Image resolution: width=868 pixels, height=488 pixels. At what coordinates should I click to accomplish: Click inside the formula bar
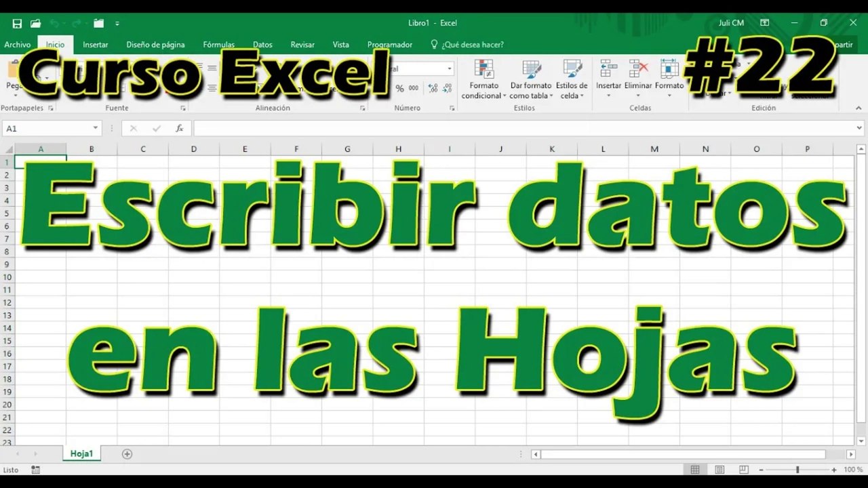tap(524, 128)
